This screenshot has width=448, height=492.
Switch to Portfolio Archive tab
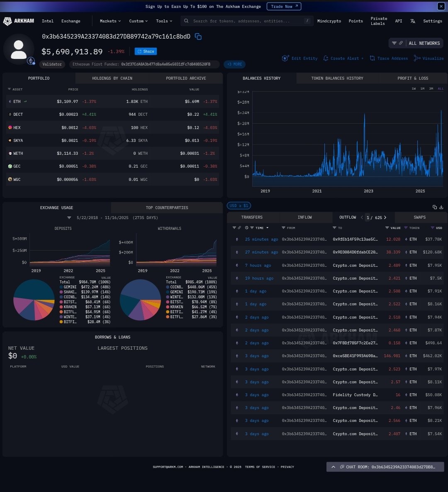186,78
